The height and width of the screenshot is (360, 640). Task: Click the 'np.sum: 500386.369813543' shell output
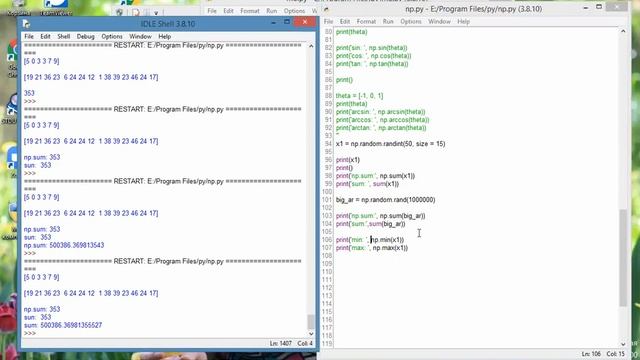(64, 245)
